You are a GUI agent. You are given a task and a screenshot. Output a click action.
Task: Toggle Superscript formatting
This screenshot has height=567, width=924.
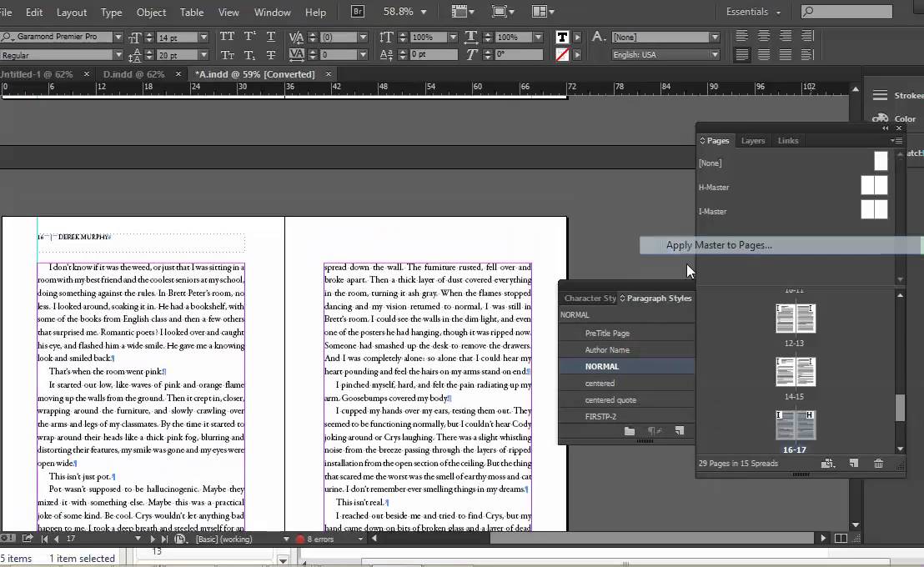coord(249,37)
